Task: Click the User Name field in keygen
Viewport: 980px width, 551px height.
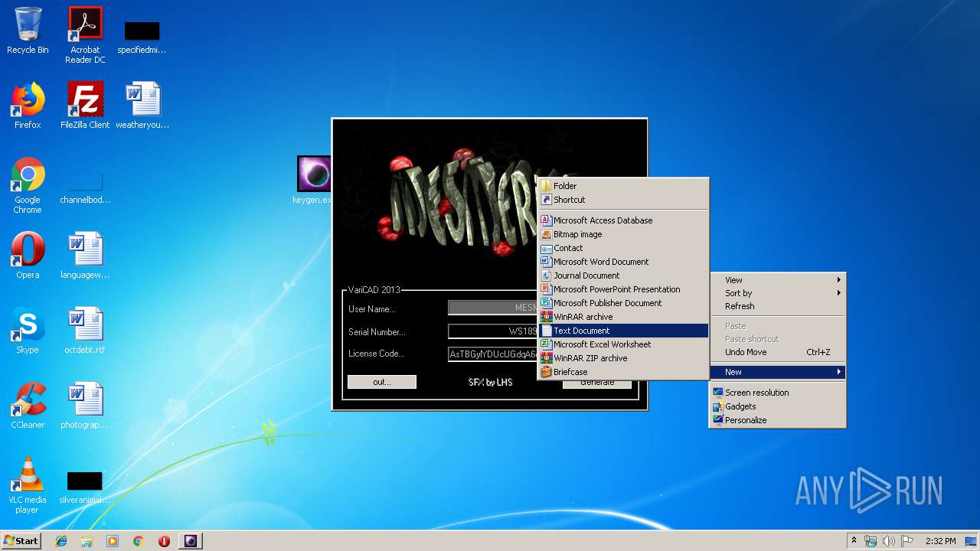Action: tap(492, 308)
